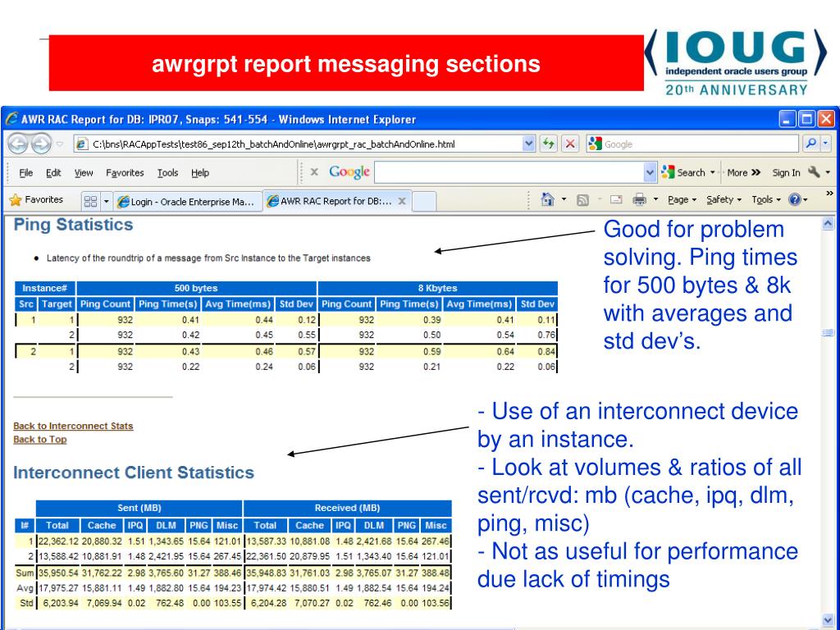Open the Tools menu in the menu bar
The height and width of the screenshot is (630, 840).
click(x=167, y=172)
